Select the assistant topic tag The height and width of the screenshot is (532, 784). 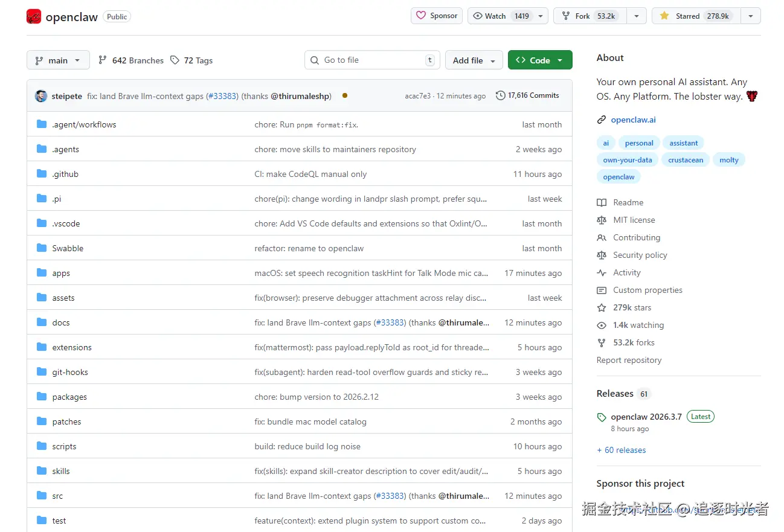[684, 143]
